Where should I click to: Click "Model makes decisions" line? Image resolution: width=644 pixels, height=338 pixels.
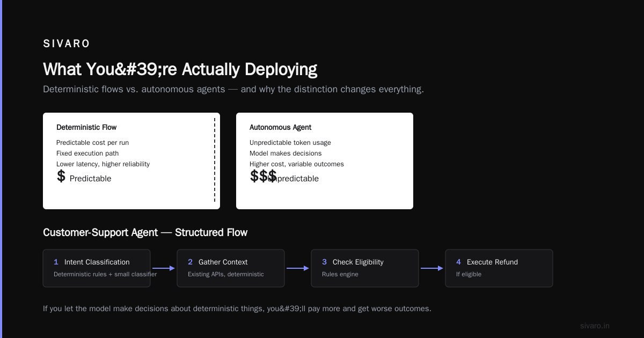pos(286,153)
